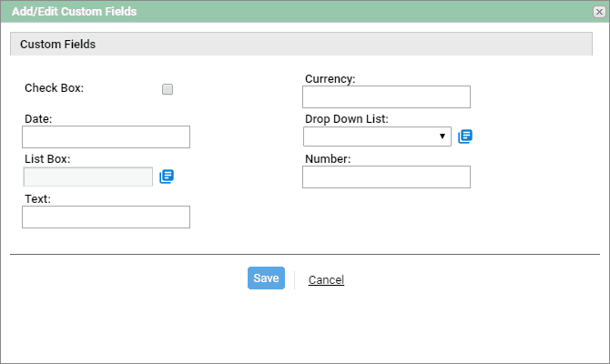
Task: Click the Custom Fields section header
Action: pos(301,44)
